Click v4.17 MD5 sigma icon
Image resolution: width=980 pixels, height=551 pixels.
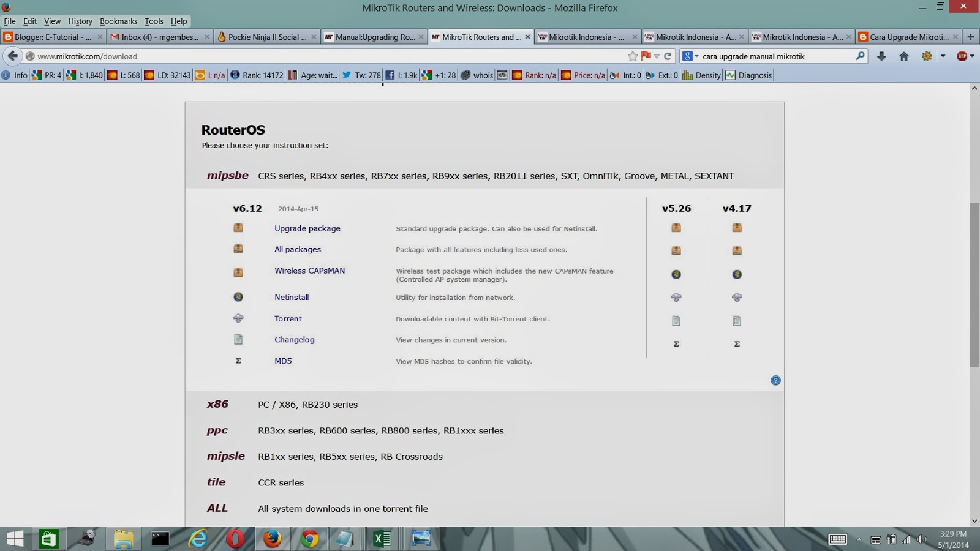click(x=737, y=344)
